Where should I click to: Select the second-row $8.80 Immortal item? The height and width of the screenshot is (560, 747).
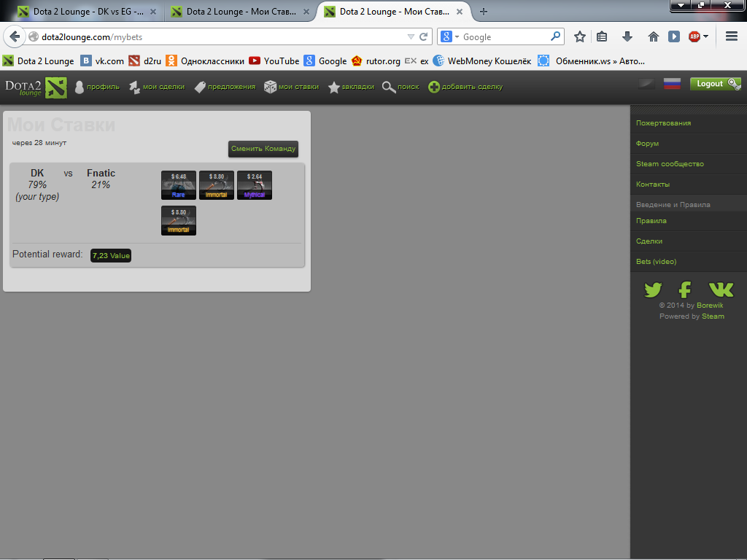179,220
